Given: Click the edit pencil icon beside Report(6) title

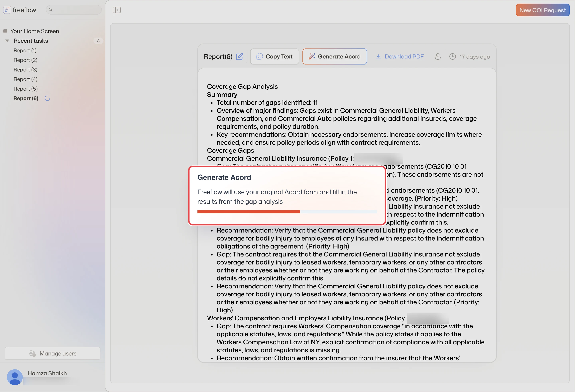Looking at the screenshot, I should pyautogui.click(x=239, y=57).
